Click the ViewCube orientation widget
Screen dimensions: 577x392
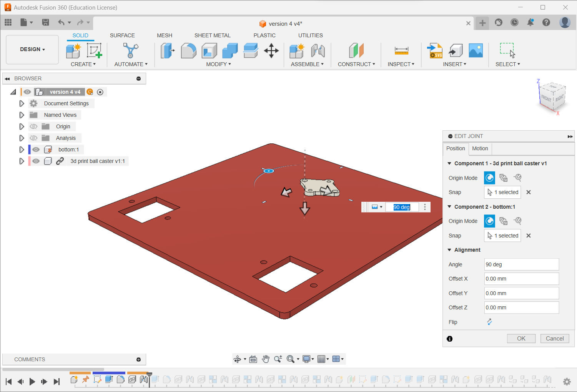pyautogui.click(x=552, y=96)
